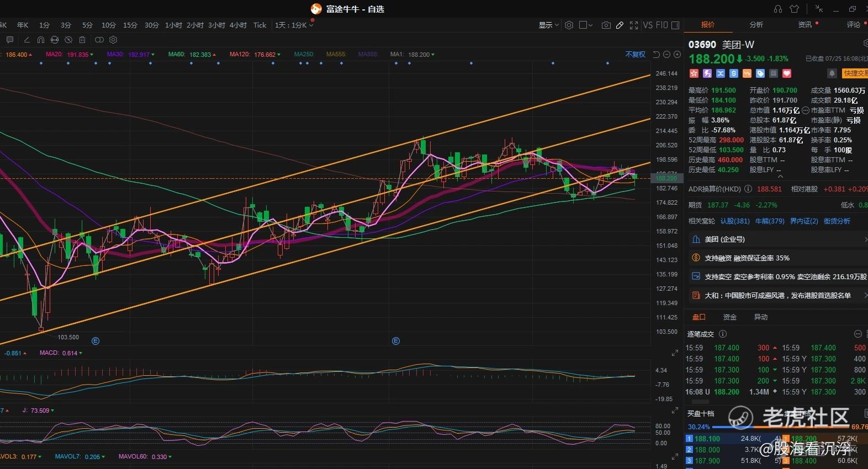868x469 pixels.
Task: Click the compact window mode icon
Action: [x=819, y=9]
